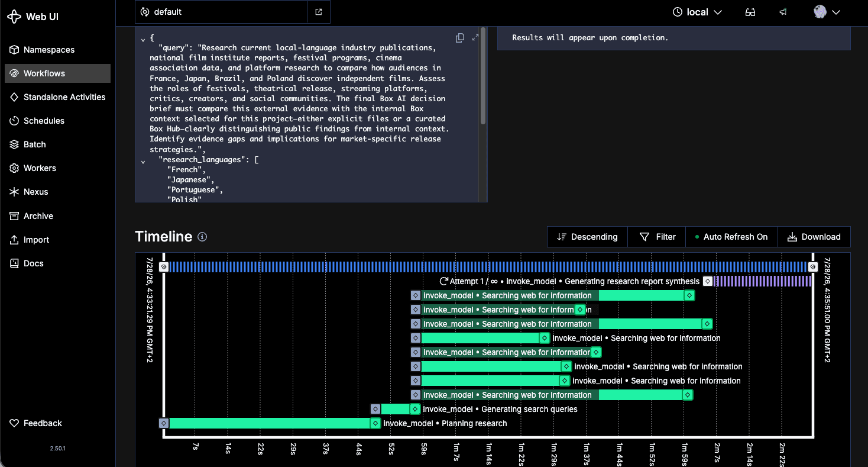Go to Workflows in the sidebar
The width and height of the screenshot is (868, 467).
click(57, 73)
